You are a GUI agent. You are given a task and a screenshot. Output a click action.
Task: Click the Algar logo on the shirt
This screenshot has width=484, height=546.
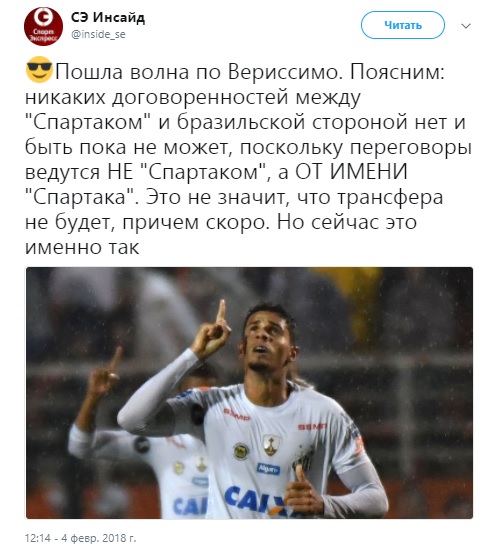coord(268,469)
